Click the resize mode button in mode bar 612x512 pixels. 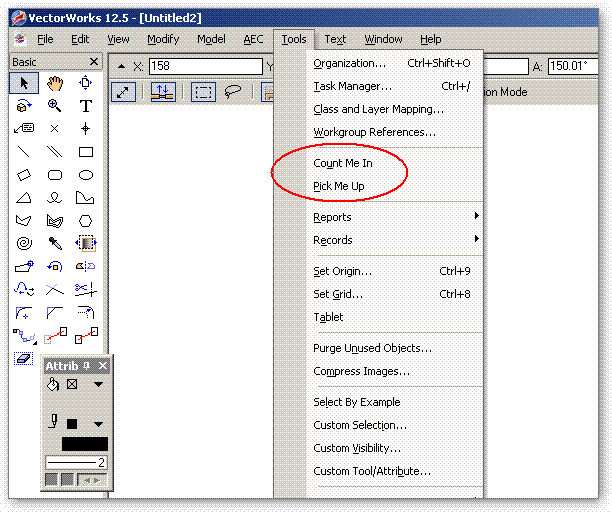pos(123,92)
